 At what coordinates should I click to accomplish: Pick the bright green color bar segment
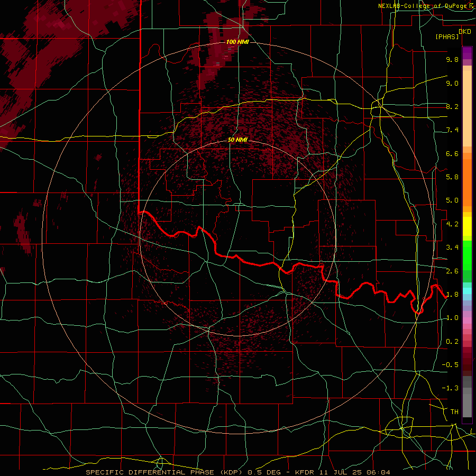pos(467,254)
